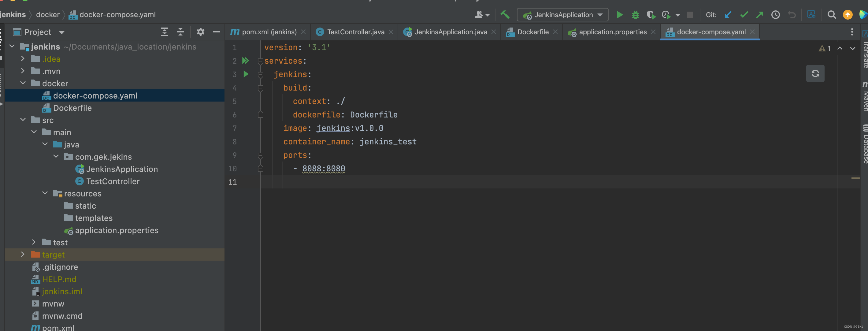Switch to pom.xml (jenkins) tab
Image resolution: width=868 pixels, height=331 pixels.
269,32
